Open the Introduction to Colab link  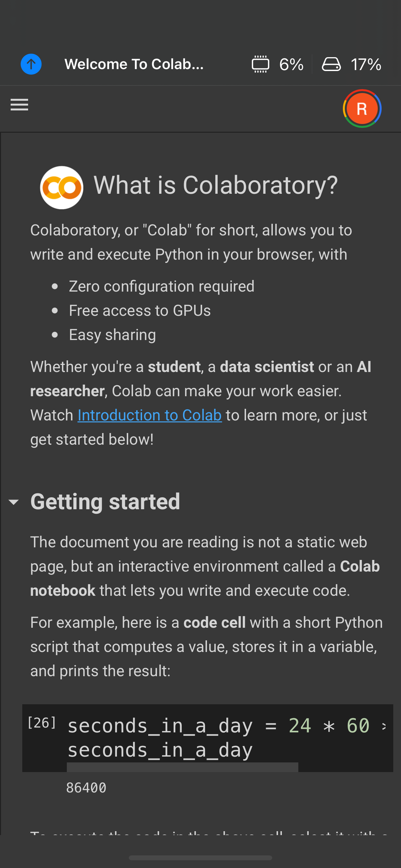coord(149,415)
